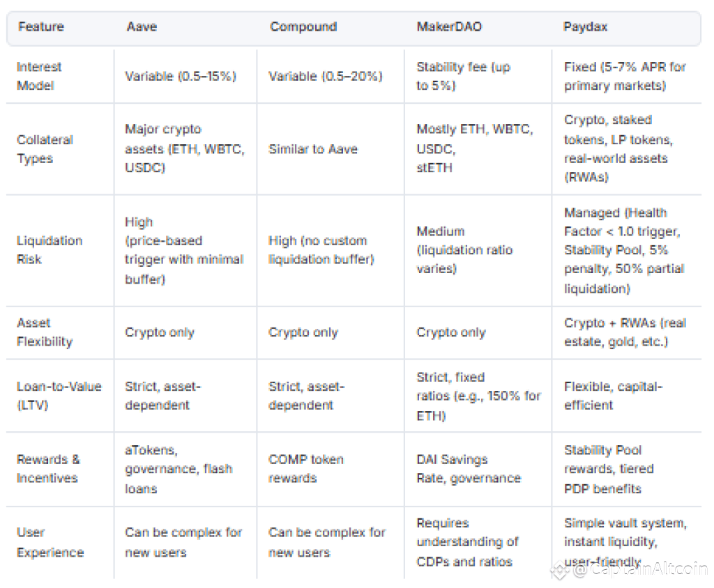This screenshot has height=588, width=714.
Task: Select the Interest Model row label
Action: (39, 76)
